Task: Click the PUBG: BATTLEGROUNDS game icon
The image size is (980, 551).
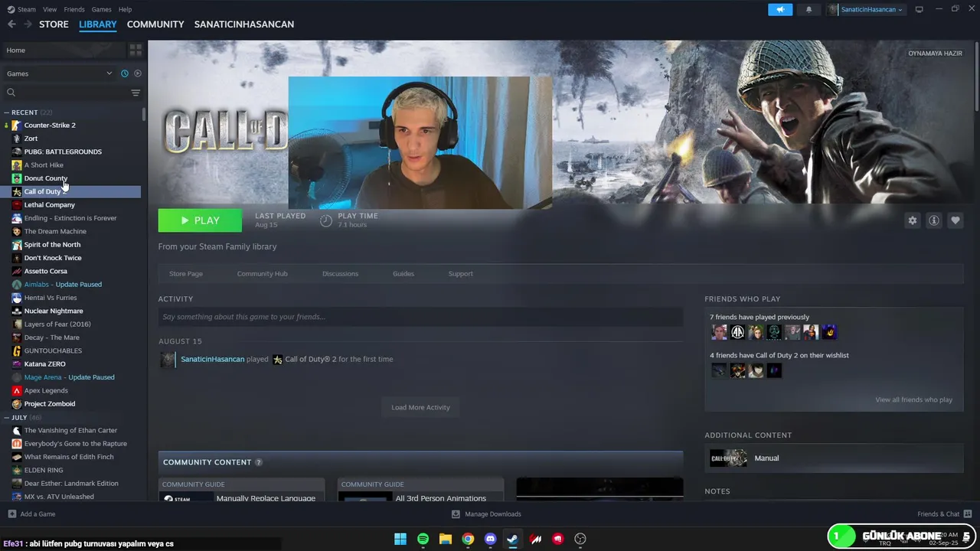Action: [x=17, y=152]
